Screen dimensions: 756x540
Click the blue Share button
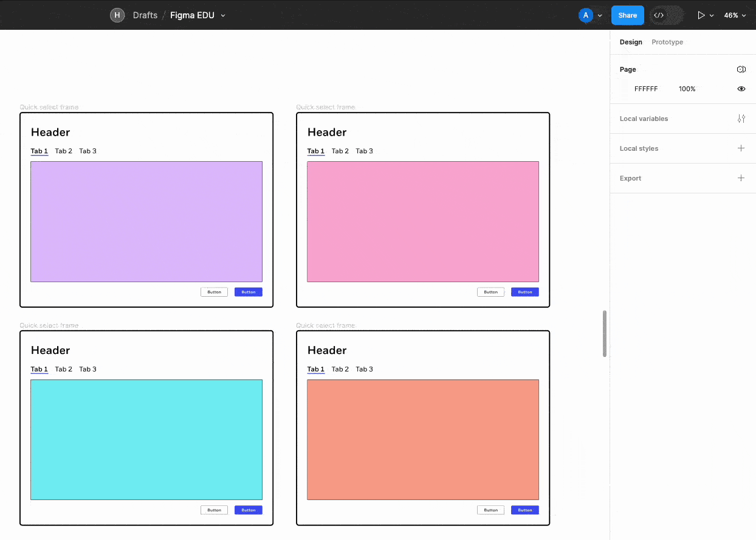point(627,15)
